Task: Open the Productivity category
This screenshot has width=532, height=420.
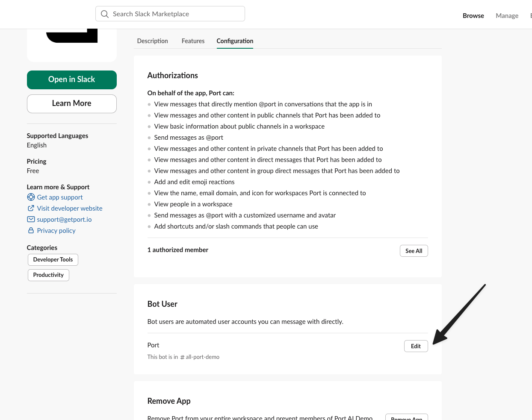Action: tap(48, 275)
